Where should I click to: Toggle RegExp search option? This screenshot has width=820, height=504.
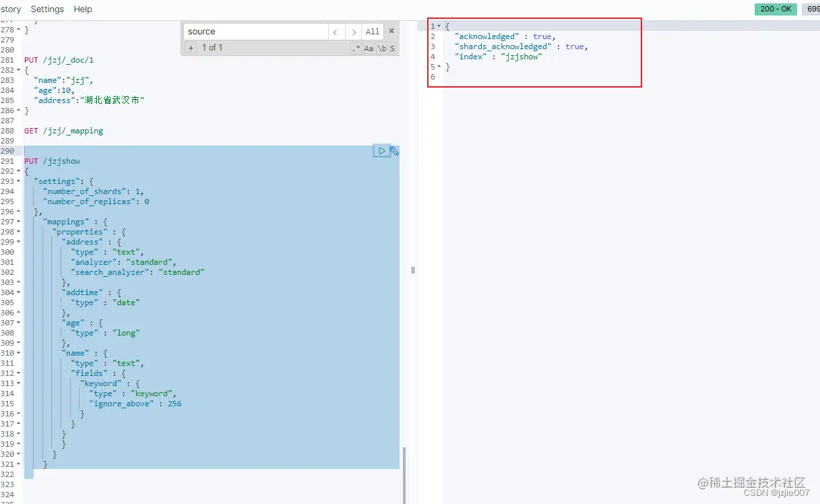coord(356,49)
